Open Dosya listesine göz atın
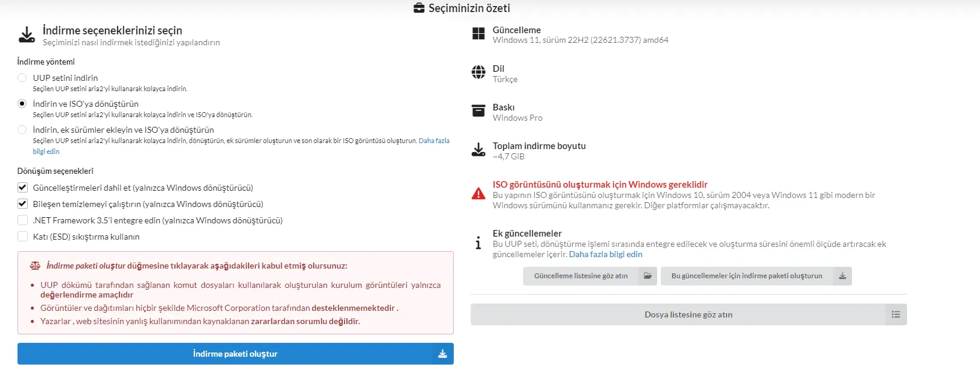980x370 pixels. (689, 314)
